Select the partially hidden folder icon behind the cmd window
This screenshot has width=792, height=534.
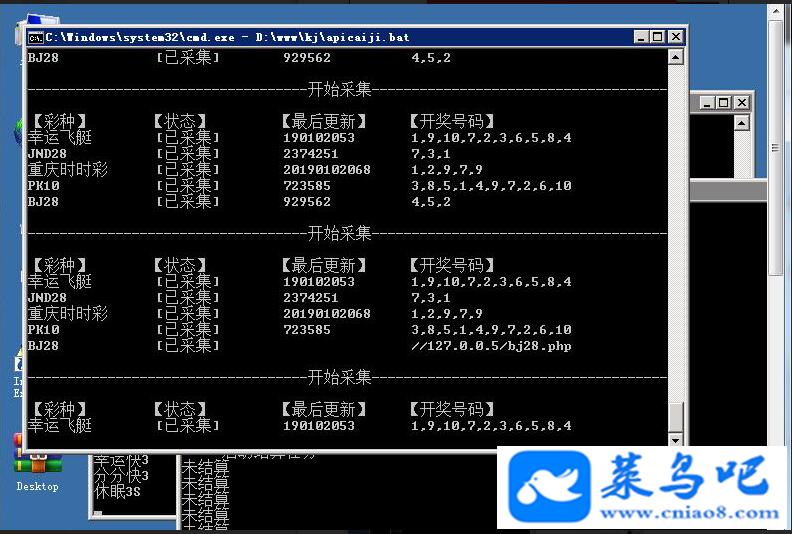tap(39, 21)
